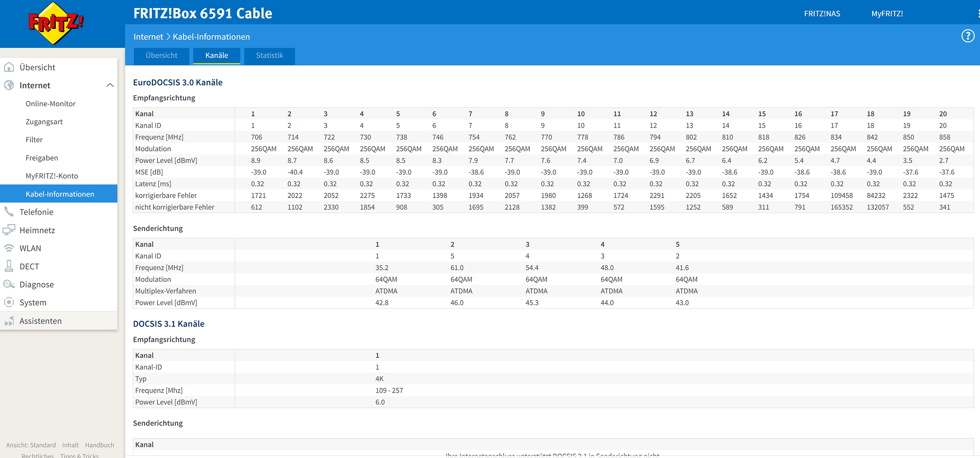Click the Internet globe icon
The height and width of the screenshot is (458, 980).
click(x=9, y=85)
